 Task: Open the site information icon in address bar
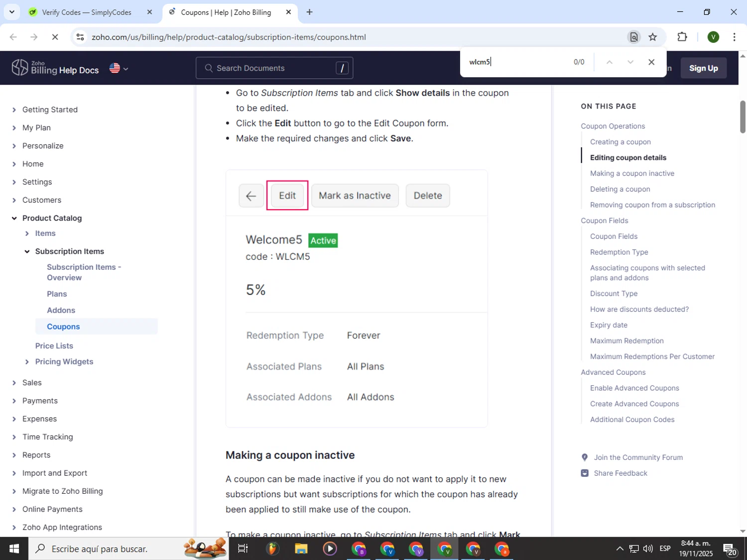click(x=80, y=37)
